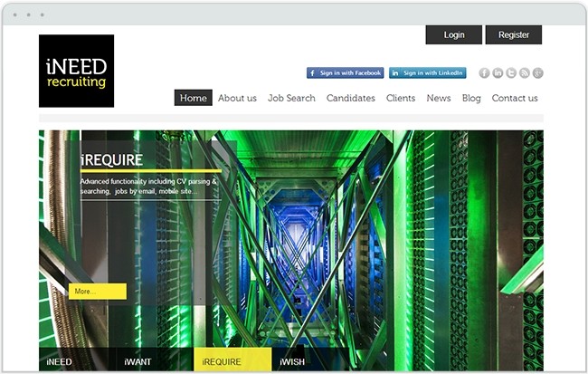Image resolution: width=588 pixels, height=374 pixels.
Task: Open the Clients menu item
Action: click(401, 98)
